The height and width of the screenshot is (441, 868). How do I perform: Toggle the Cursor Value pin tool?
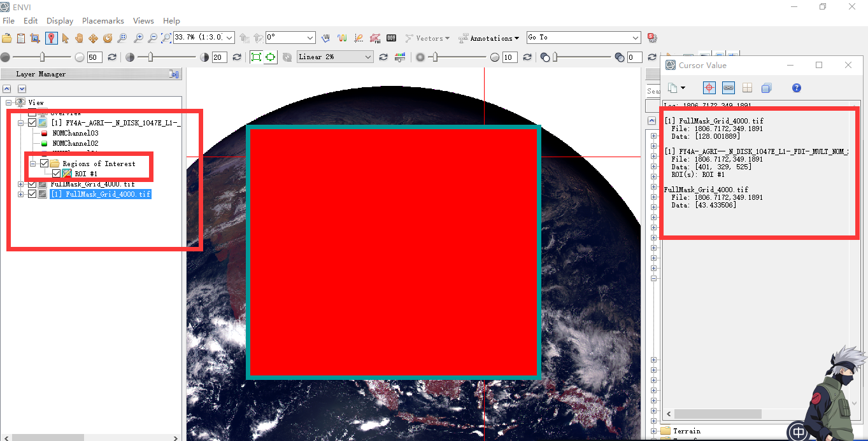[x=52, y=38]
